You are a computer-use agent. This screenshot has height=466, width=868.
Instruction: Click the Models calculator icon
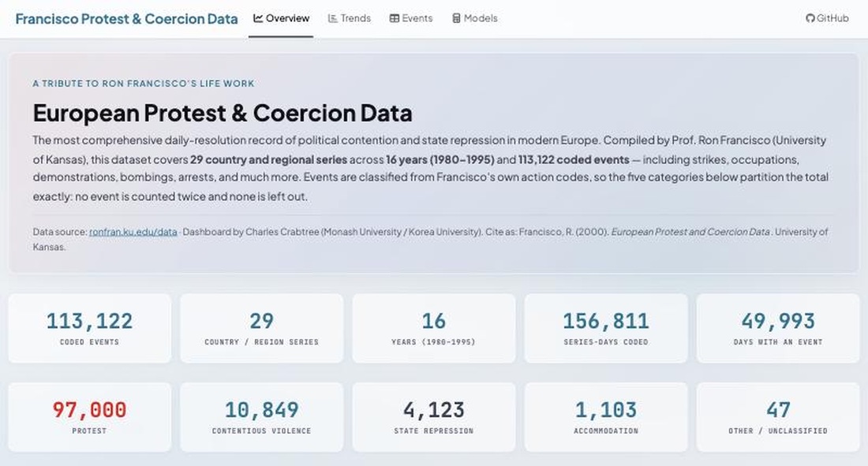click(x=456, y=18)
